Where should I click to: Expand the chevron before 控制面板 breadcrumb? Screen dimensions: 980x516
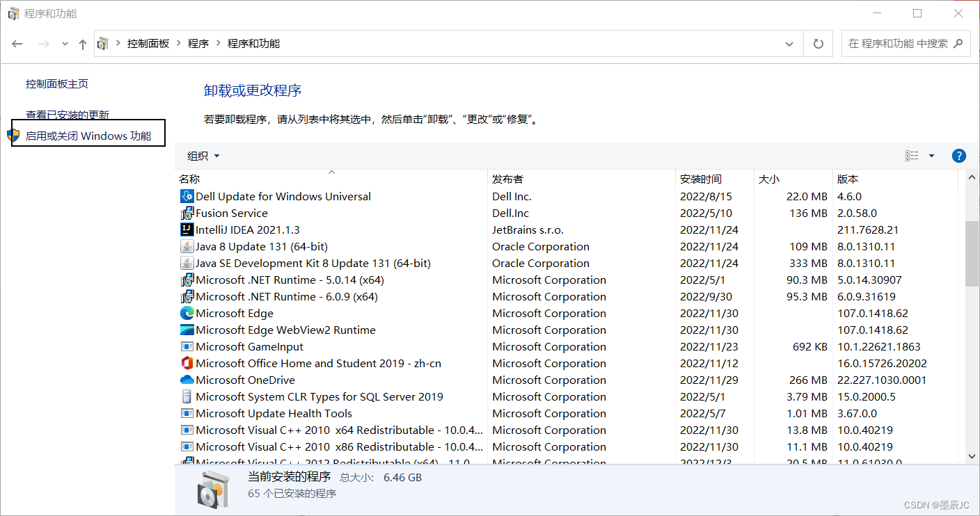coord(118,44)
